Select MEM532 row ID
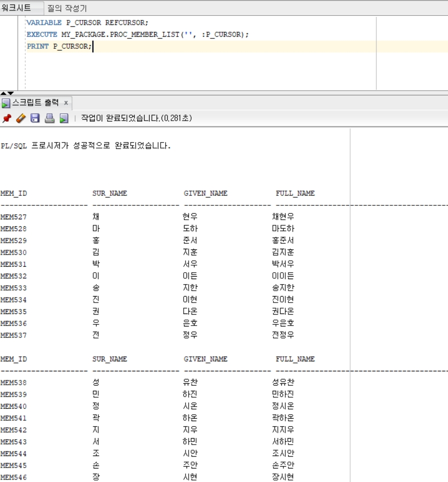The height and width of the screenshot is (482, 448). pos(13,276)
